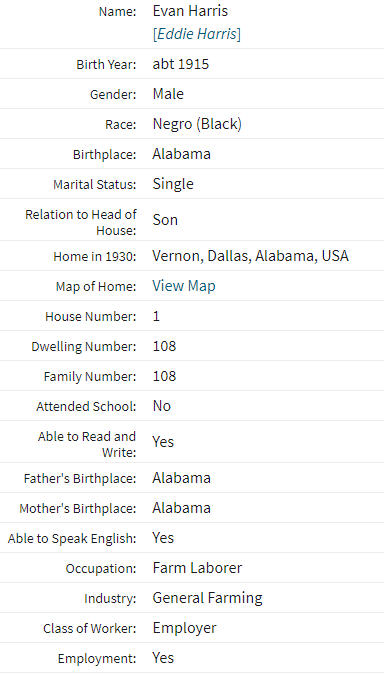The height and width of the screenshot is (675, 387).
Task: Click the Birthplace value Alabama
Action: coord(181,154)
